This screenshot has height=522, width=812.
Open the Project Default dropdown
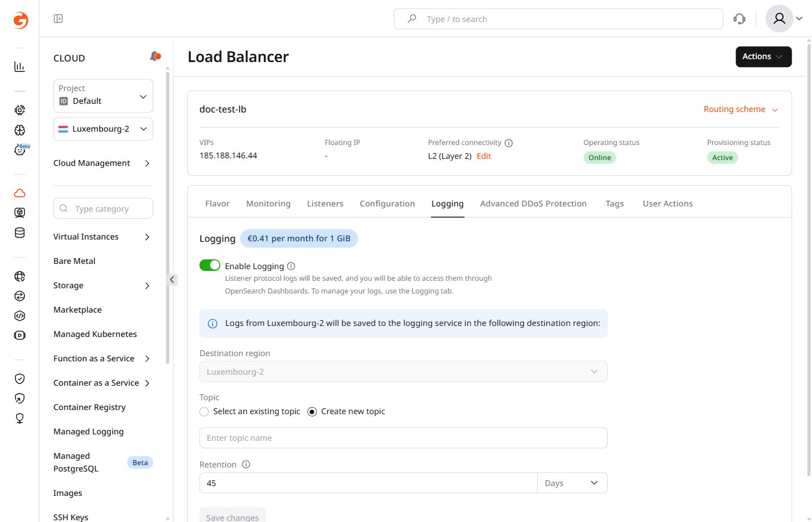click(x=103, y=96)
